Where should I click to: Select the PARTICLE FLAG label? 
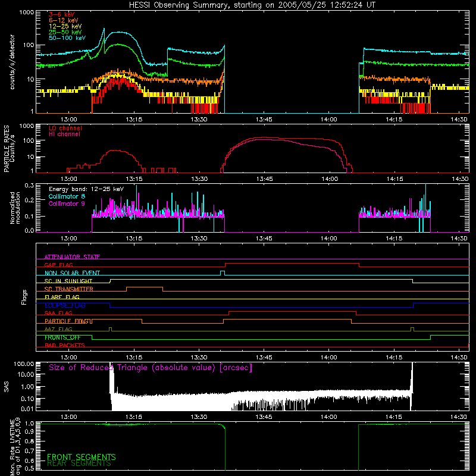point(68,321)
